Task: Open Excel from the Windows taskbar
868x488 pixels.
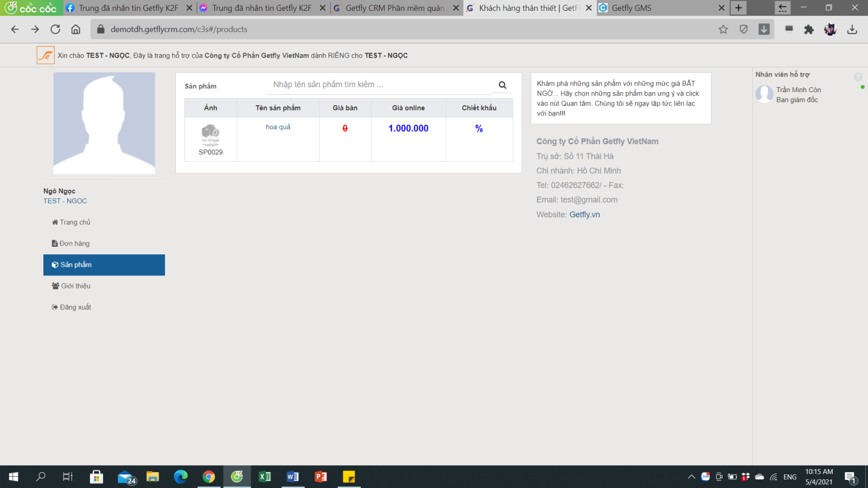Action: tap(265, 477)
